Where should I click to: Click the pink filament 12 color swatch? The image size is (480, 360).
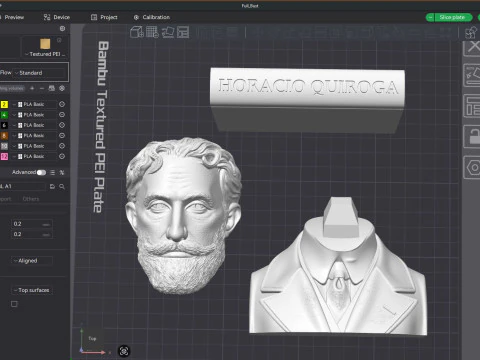tap(4, 156)
